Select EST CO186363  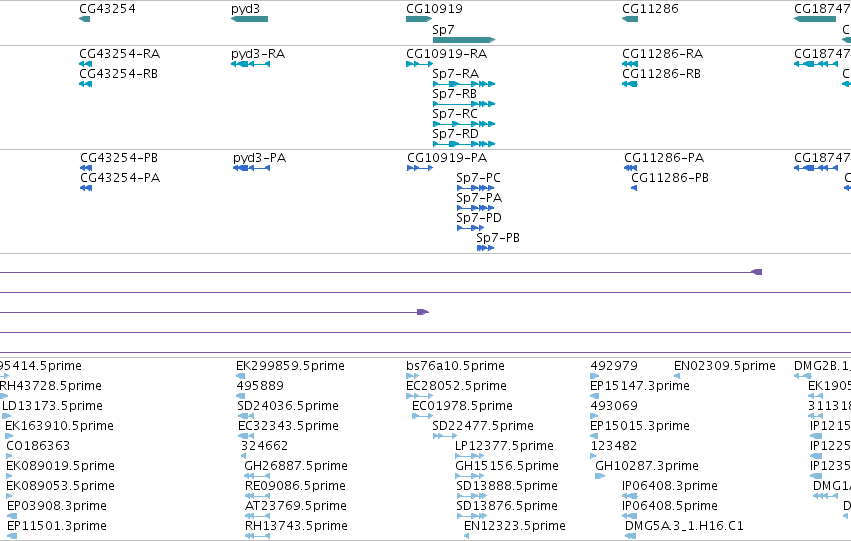click(38, 446)
